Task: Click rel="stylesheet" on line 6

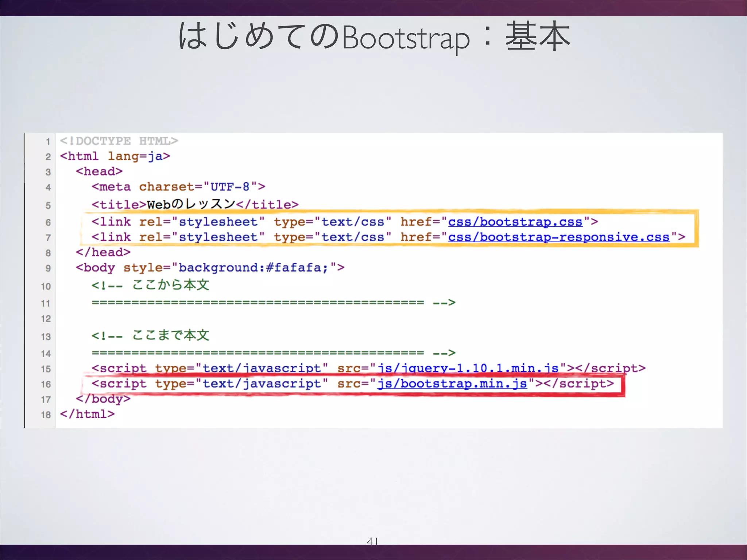Action: 202,222
